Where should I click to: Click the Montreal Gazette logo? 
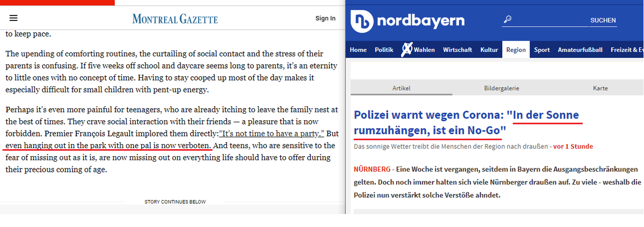pos(175,19)
